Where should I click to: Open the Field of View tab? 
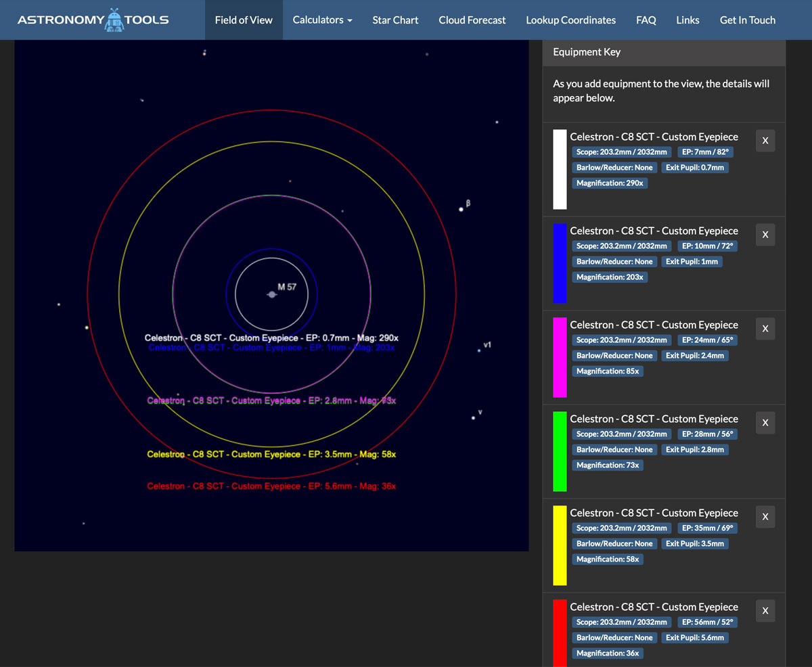click(x=244, y=20)
